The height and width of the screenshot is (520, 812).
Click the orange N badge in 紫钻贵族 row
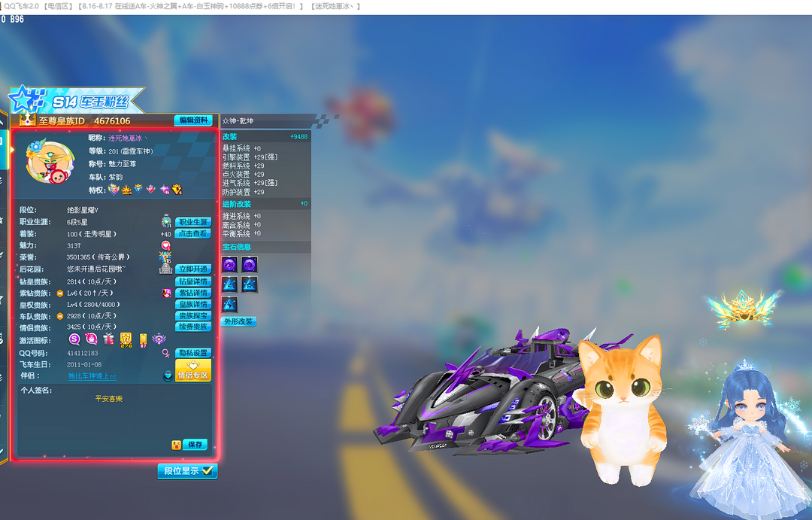point(60,293)
